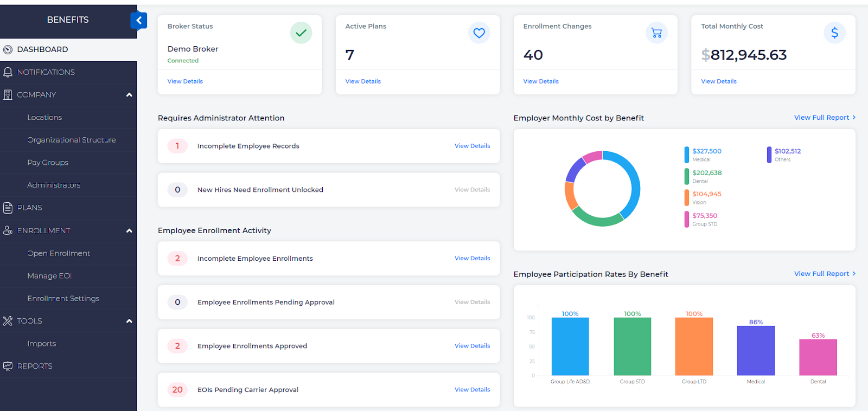
Task: Collapse the Enrollment section chevron
Action: coord(129,230)
